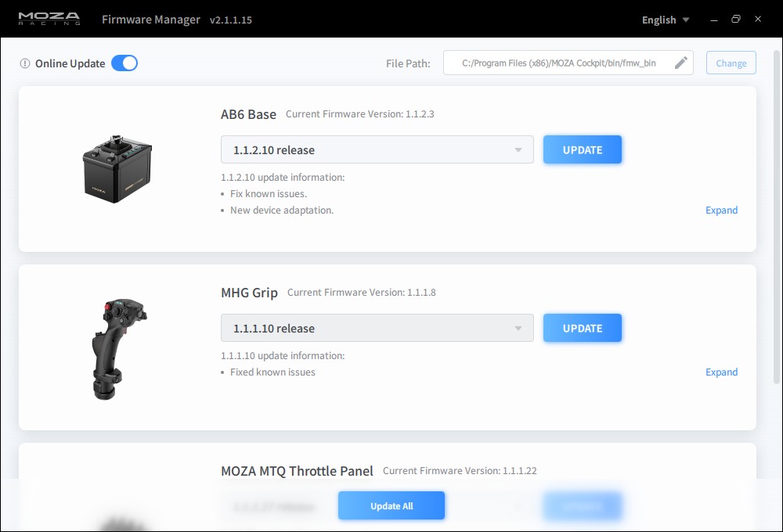Screen dimensions: 783x532
Task: Click the MHG Grip title text
Action: pyautogui.click(x=249, y=293)
